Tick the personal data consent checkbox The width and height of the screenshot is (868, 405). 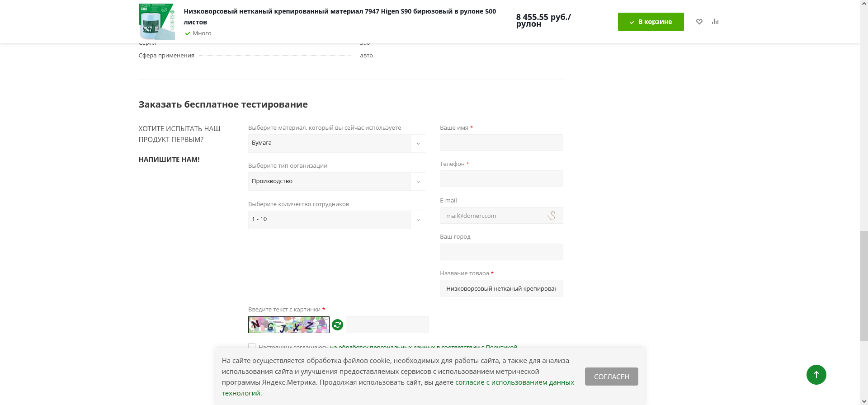(x=252, y=346)
